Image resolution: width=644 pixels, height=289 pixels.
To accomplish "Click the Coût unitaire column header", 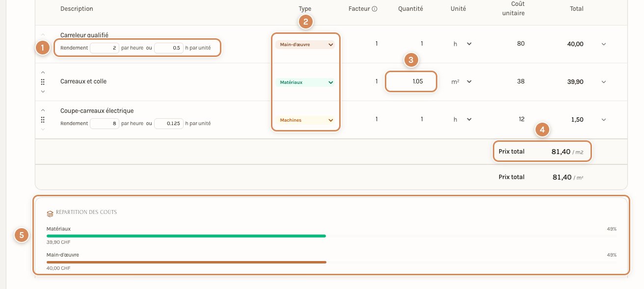I will pyautogui.click(x=513, y=9).
